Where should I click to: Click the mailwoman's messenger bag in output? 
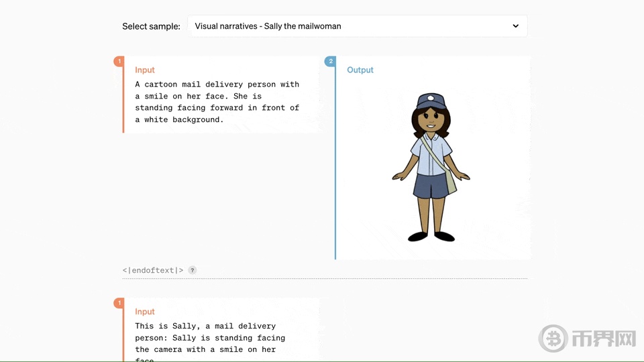pyautogui.click(x=450, y=180)
